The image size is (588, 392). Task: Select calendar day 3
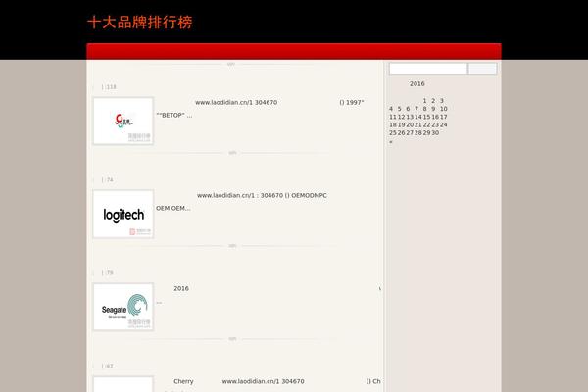(x=442, y=101)
